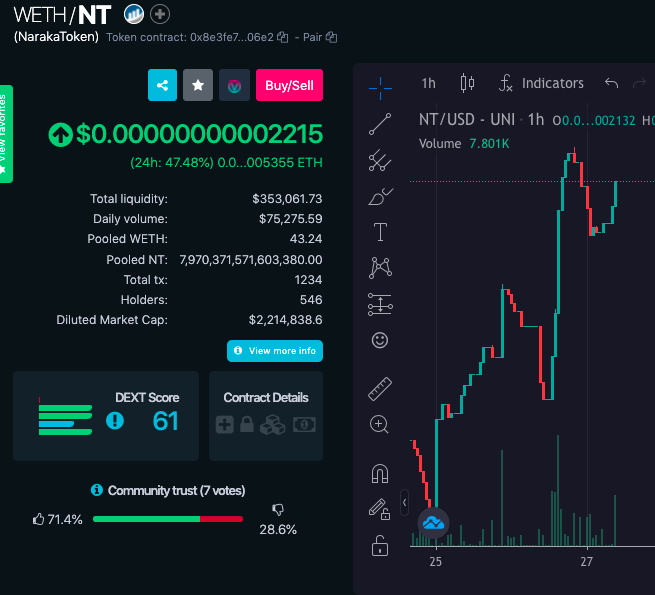Viewport: 655px width, 595px height.
Task: Click the Volume 7.801K indicator label
Action: click(464, 144)
